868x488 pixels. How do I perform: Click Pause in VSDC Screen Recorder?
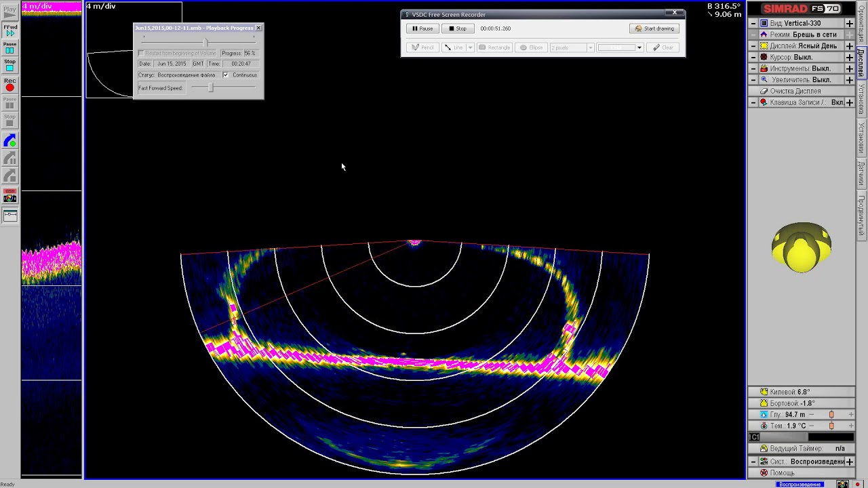422,28
